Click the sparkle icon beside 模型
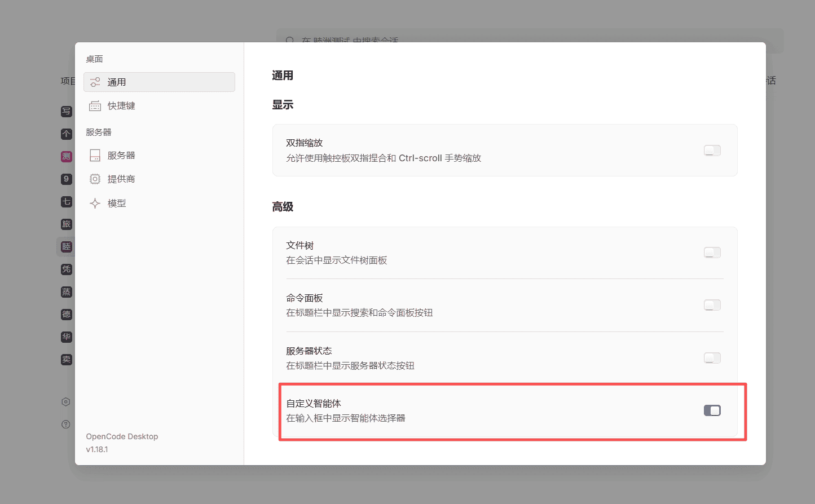Screen dimensions: 815x504 tap(95, 203)
